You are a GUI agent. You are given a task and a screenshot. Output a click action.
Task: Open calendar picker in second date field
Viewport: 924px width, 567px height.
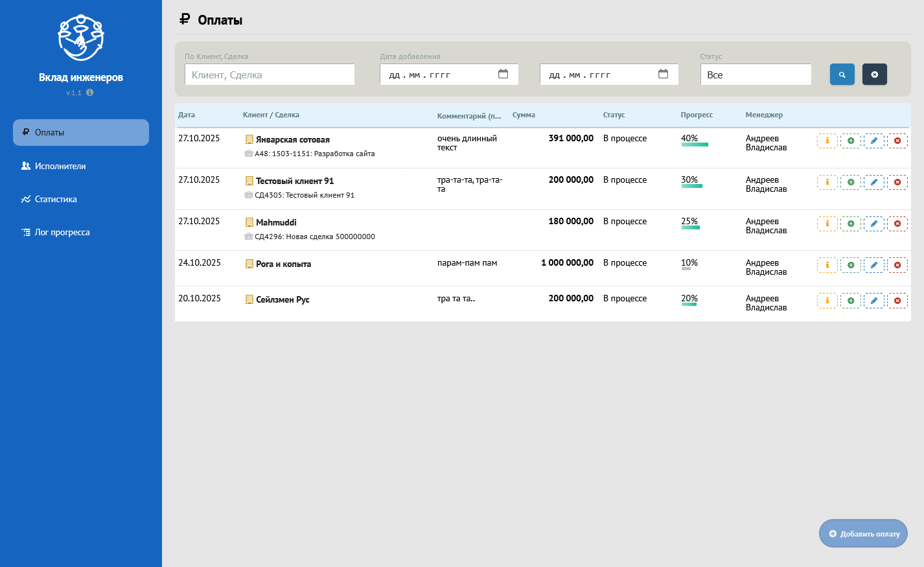[663, 74]
